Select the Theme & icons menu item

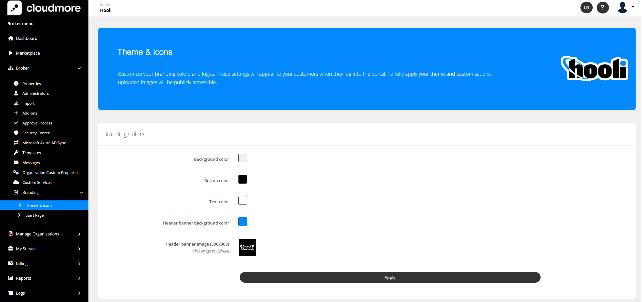coord(39,205)
